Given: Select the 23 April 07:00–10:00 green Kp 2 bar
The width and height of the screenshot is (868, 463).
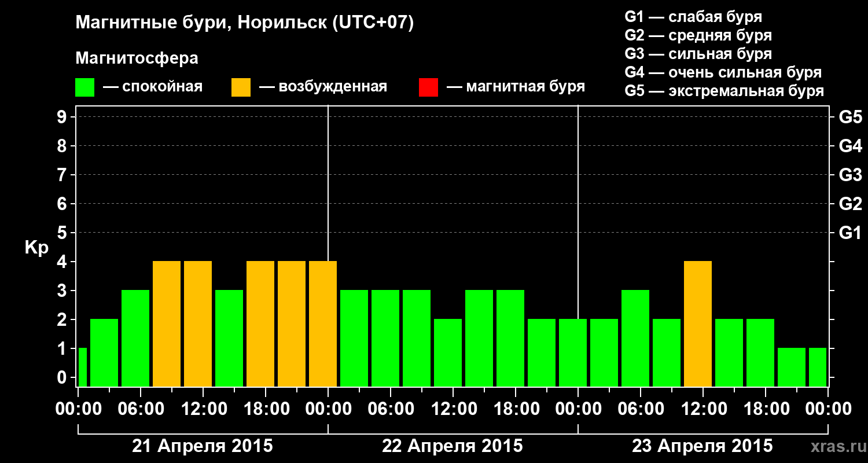Looking at the screenshot, I should 667,352.
